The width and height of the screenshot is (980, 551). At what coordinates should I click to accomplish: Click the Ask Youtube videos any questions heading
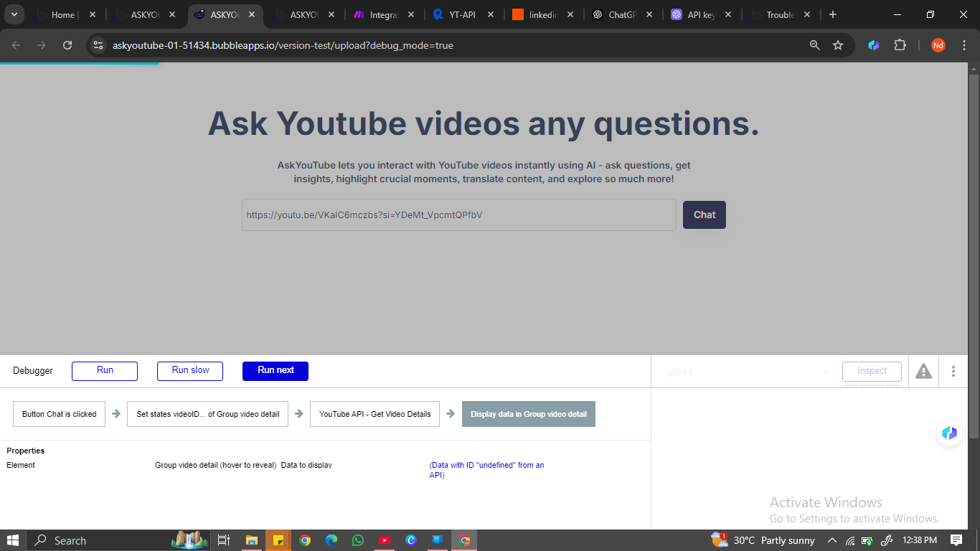click(x=484, y=123)
